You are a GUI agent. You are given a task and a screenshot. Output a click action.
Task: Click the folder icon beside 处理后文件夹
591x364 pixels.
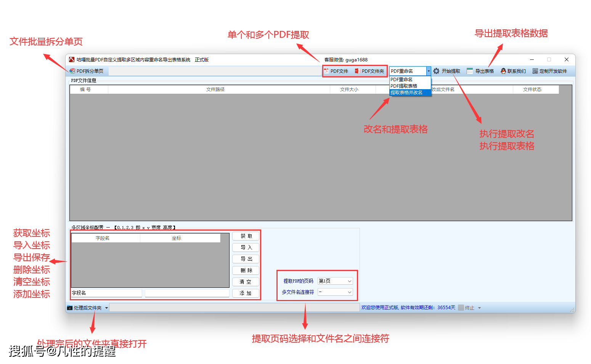click(70, 308)
